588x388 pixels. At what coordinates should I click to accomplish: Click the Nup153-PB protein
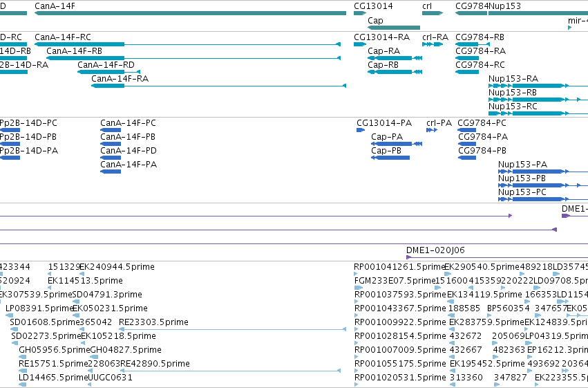point(522,178)
